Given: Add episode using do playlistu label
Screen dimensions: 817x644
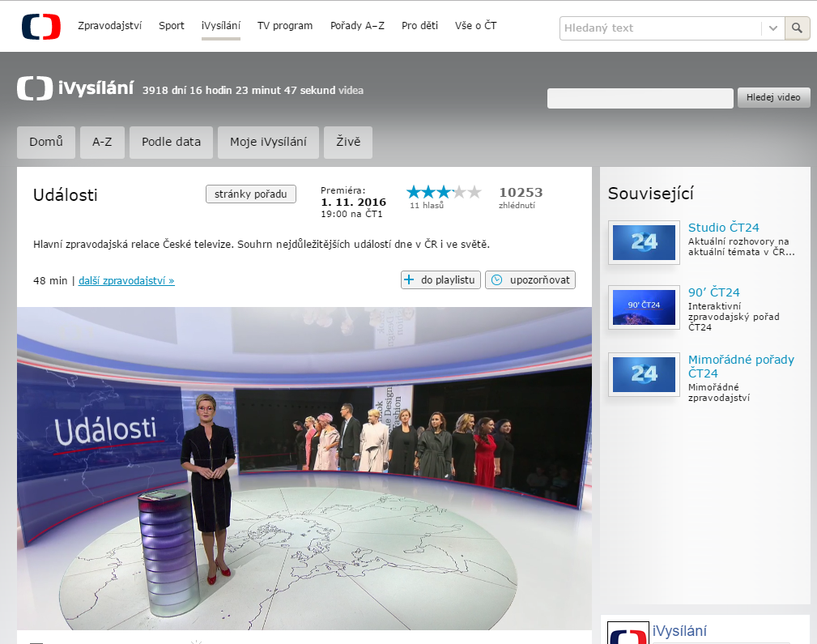Looking at the screenshot, I should tap(448, 280).
